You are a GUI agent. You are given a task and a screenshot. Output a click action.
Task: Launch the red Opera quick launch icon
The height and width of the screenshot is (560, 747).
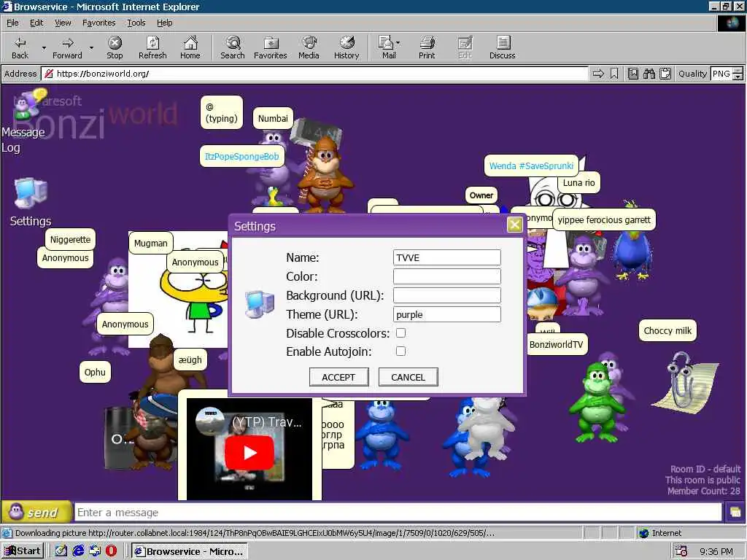click(x=112, y=551)
